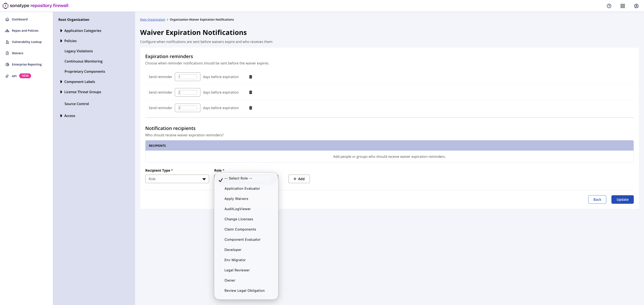644x305 pixels.
Task: Choose Change Licenses role
Action: click(246, 219)
